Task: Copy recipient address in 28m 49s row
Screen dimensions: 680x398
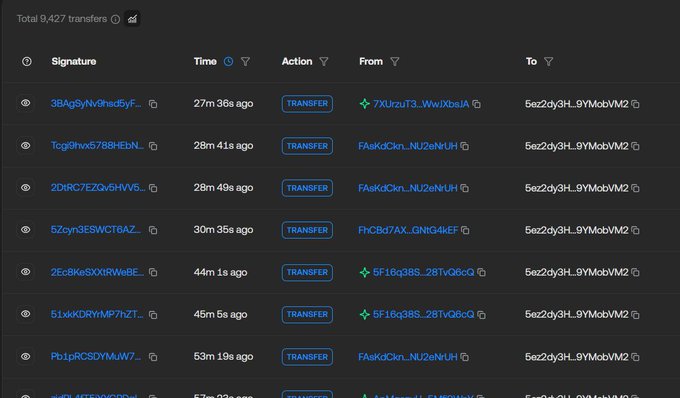Action: coord(635,188)
